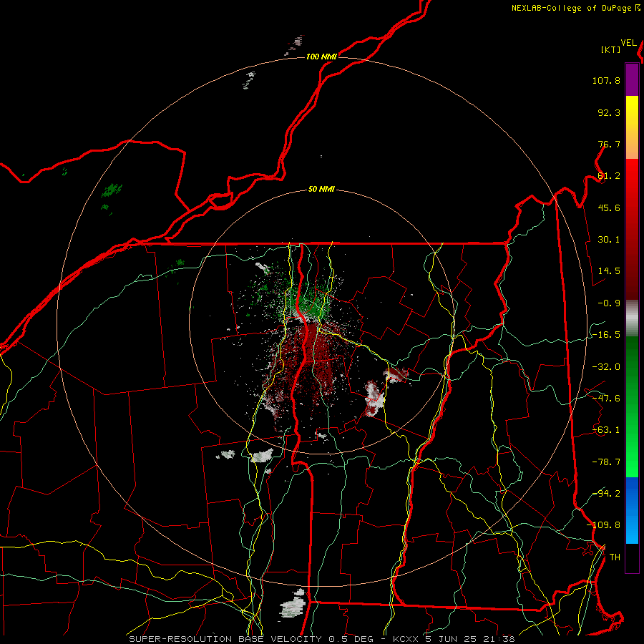The height and width of the screenshot is (644, 644).
Task: Pick the purple segment of the velocity scale
Action: coord(632,79)
